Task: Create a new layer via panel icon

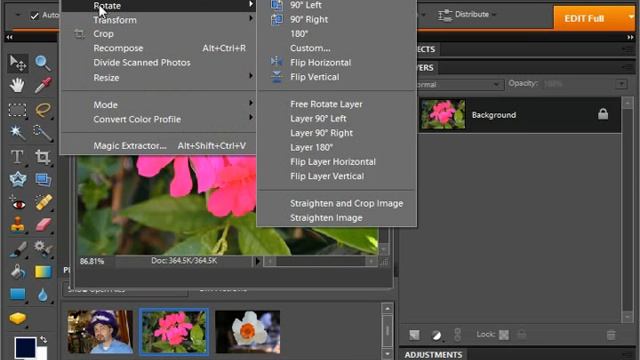Action: [x=414, y=335]
